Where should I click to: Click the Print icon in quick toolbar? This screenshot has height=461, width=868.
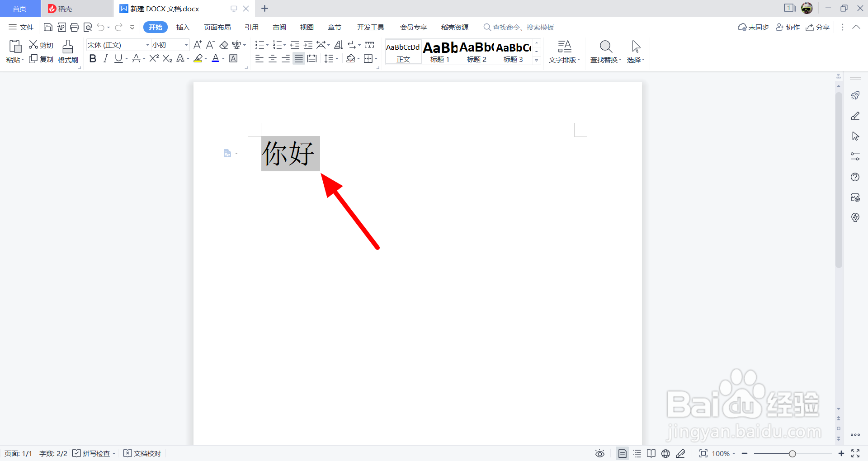tap(74, 27)
